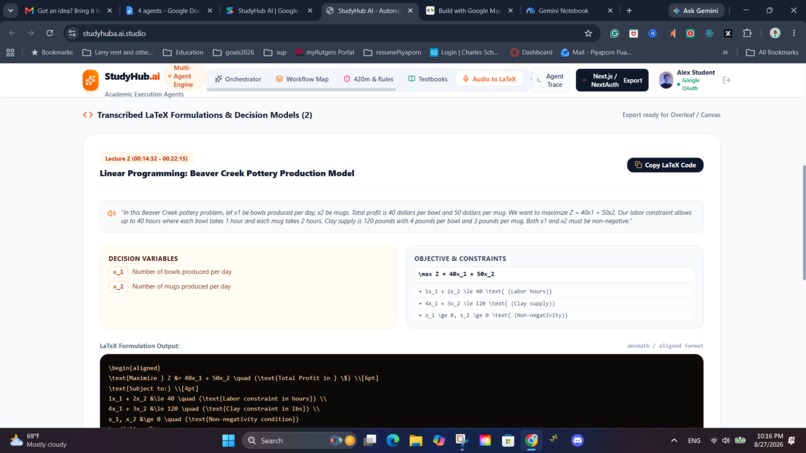Viewport: 806px width, 453px height.
Task: Reload the current page
Action: 49,33
